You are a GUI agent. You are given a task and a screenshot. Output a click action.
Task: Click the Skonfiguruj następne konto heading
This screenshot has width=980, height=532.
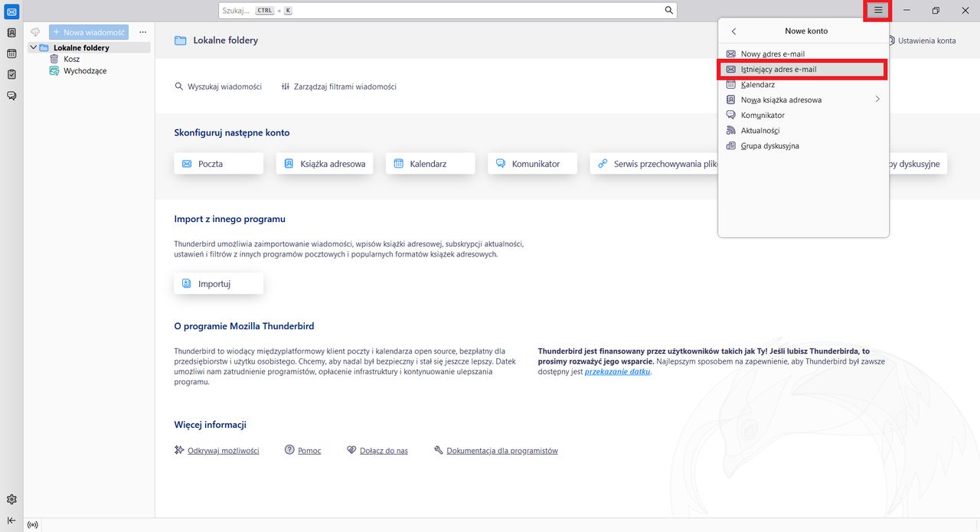coord(232,132)
